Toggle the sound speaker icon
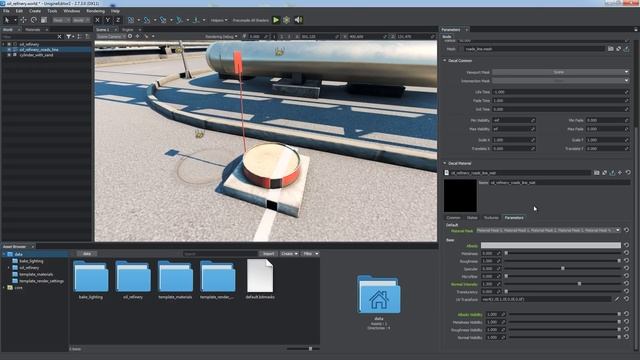The image size is (640, 360). coord(298,20)
